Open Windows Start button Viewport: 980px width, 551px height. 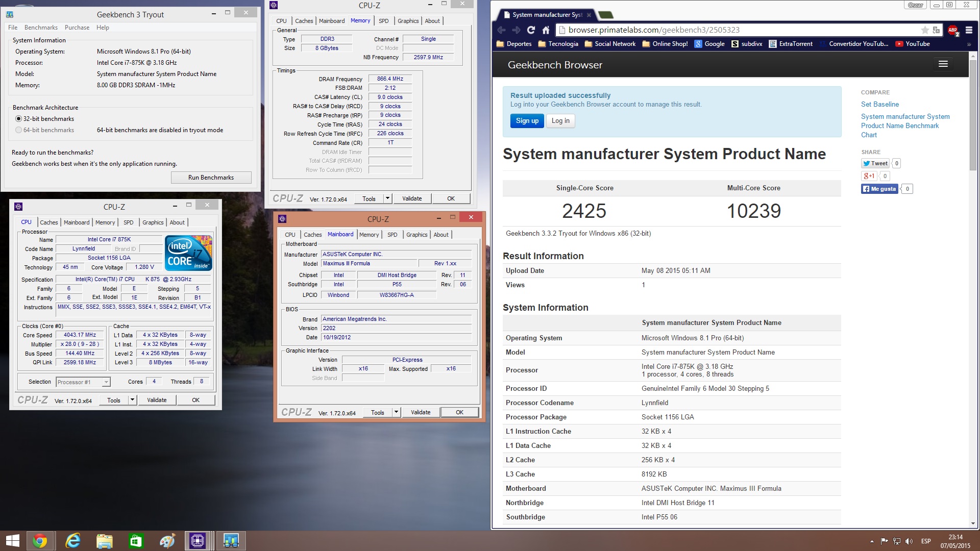pyautogui.click(x=12, y=541)
